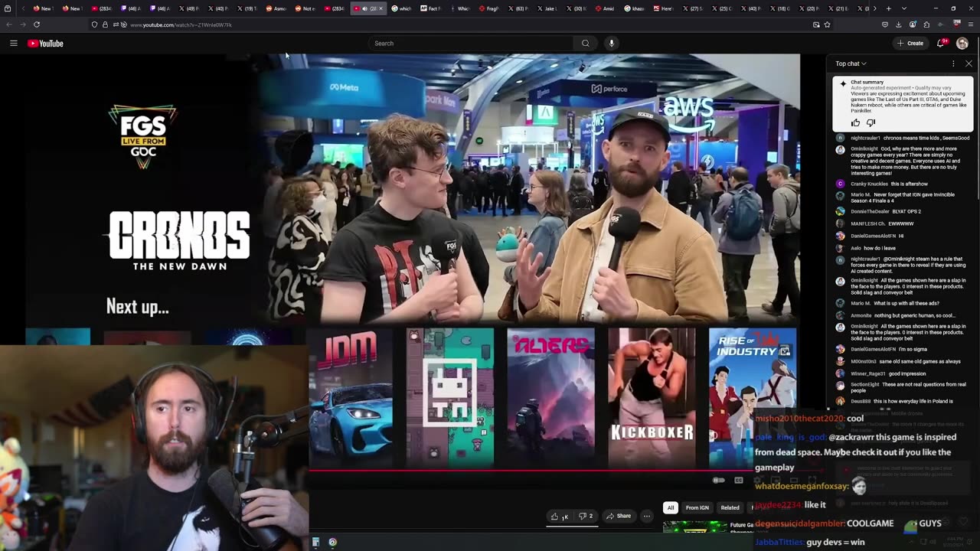Click chat message 'how do i leave'
Viewport: 980px width, 551px height.
pos(880,248)
